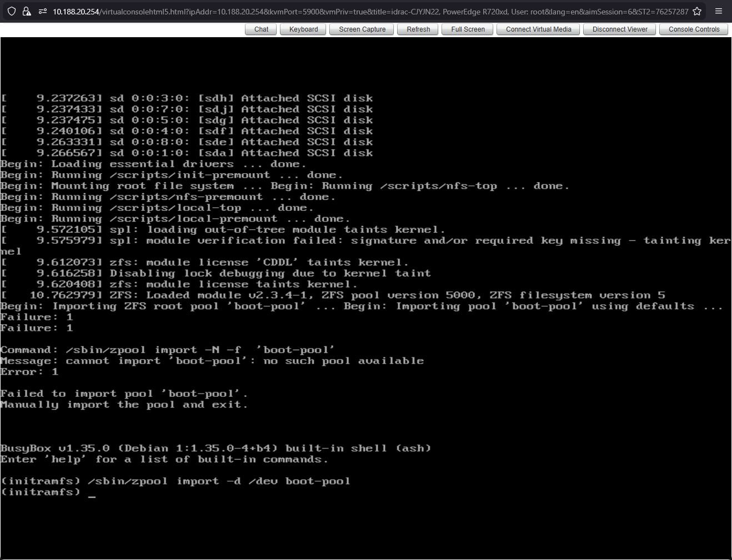
Task: Open the site permissions icon in address bar
Action: pos(42,11)
